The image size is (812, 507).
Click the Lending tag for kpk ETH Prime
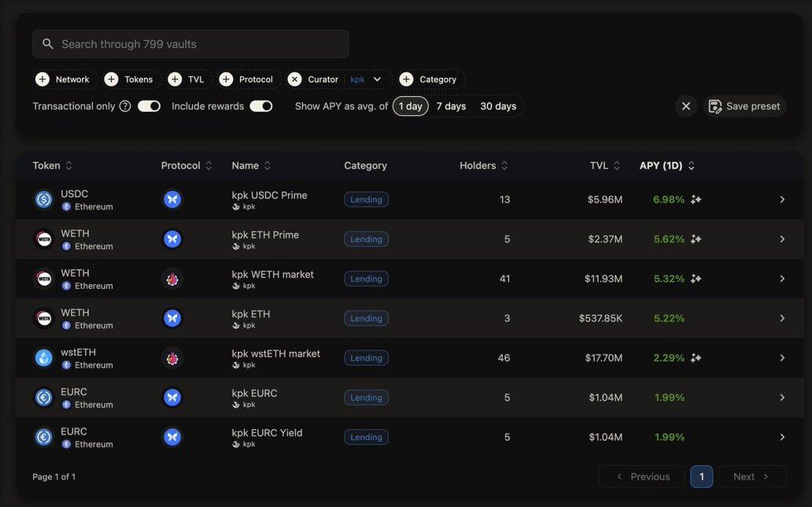pos(366,239)
